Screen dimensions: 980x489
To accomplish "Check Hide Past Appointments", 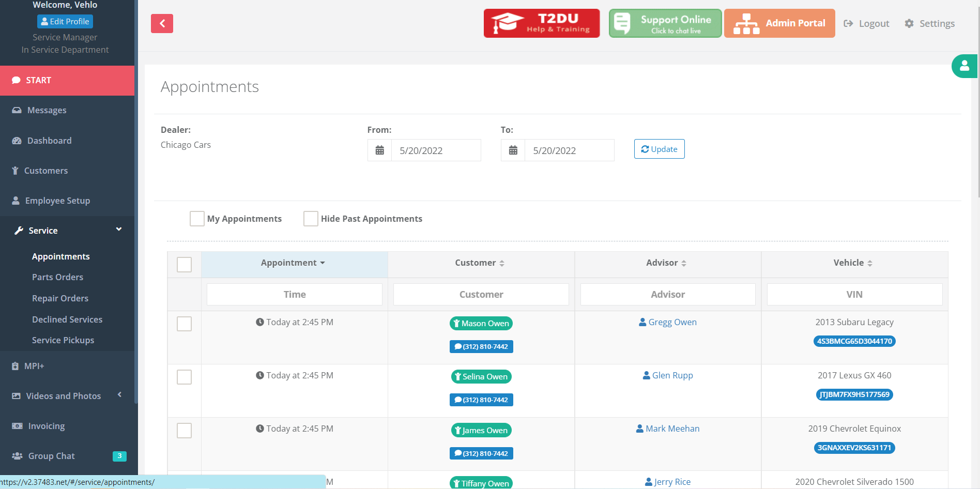I will (x=311, y=218).
